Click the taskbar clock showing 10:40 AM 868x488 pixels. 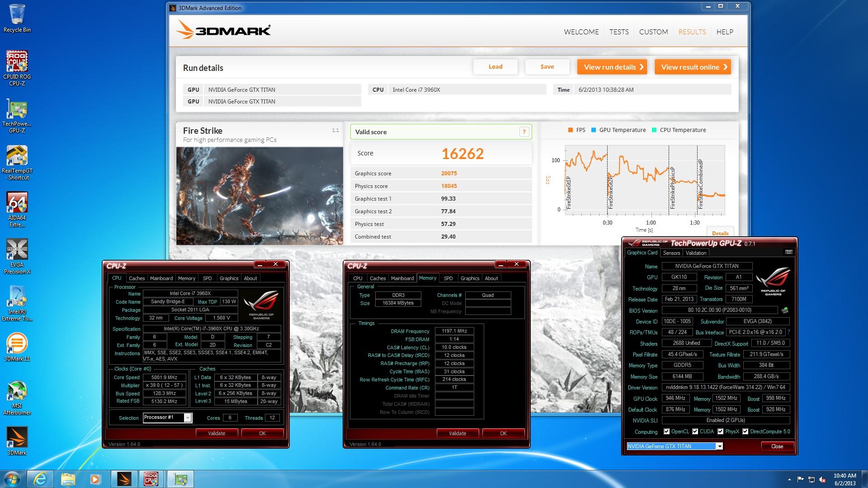[x=844, y=479]
